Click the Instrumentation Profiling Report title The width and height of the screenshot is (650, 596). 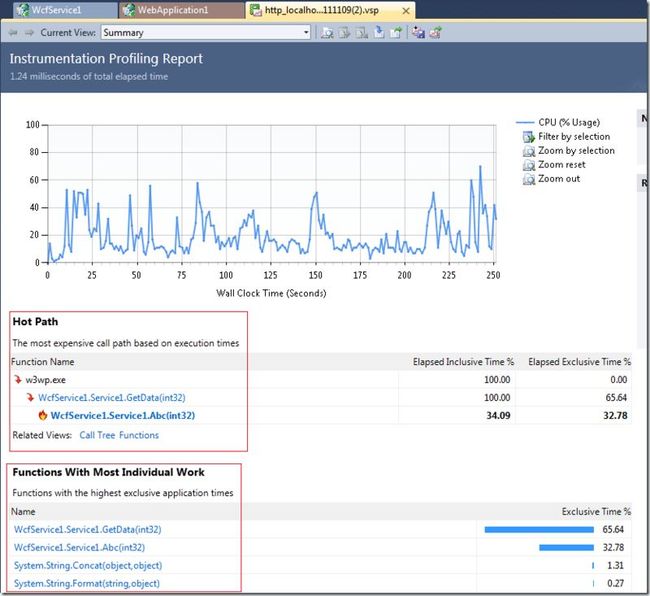click(x=106, y=58)
